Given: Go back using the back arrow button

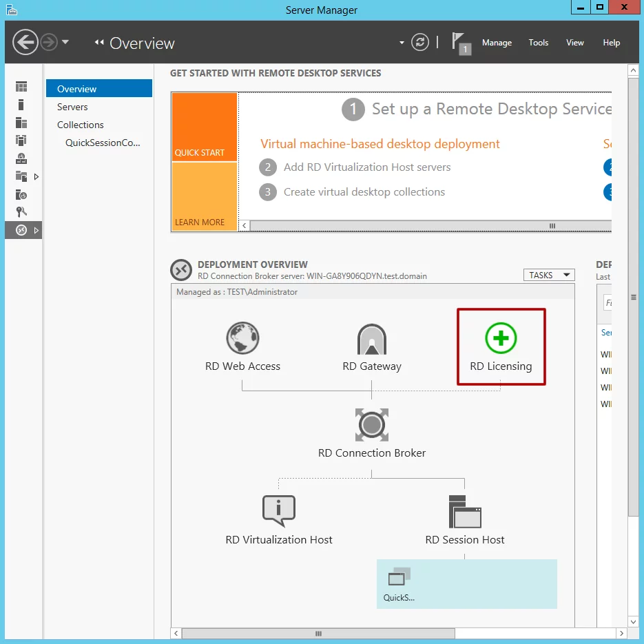Looking at the screenshot, I should pos(25,43).
